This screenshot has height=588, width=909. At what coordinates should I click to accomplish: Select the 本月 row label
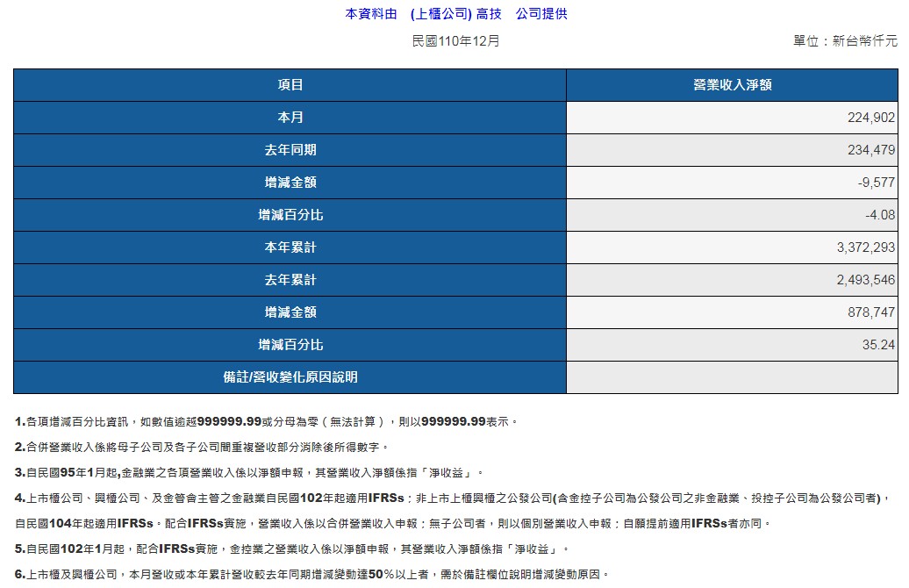click(x=290, y=118)
